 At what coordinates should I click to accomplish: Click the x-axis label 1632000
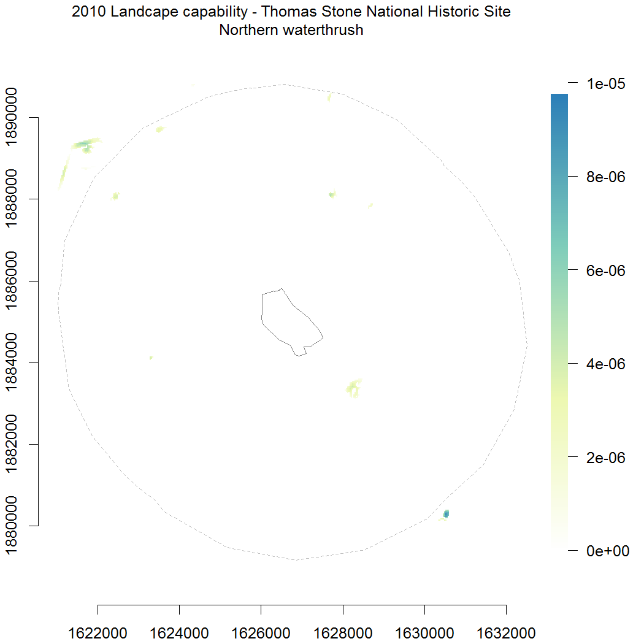506,633
